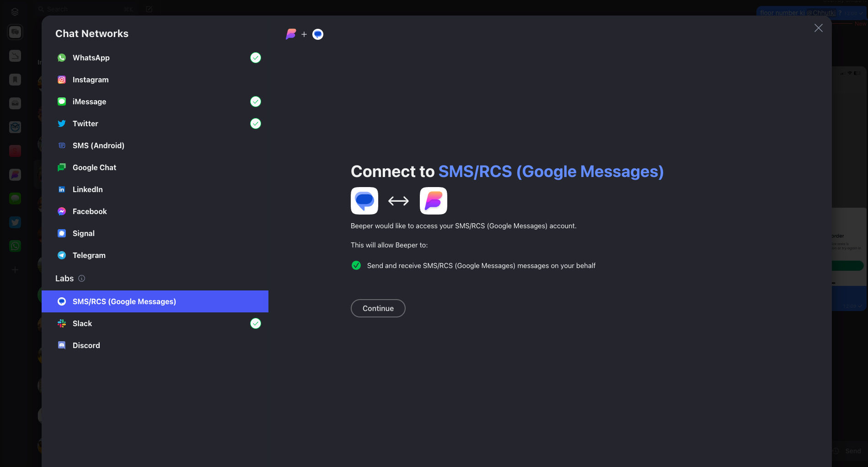
Task: Click the Signal logo icon
Action: coord(62,233)
